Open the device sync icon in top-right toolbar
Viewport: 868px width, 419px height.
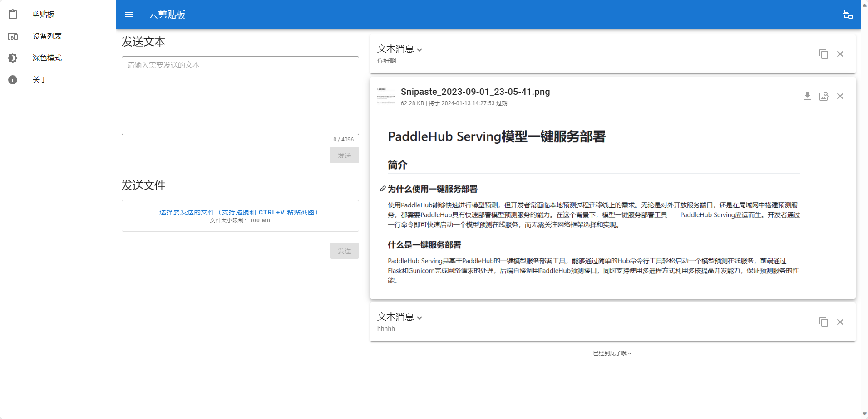(848, 14)
